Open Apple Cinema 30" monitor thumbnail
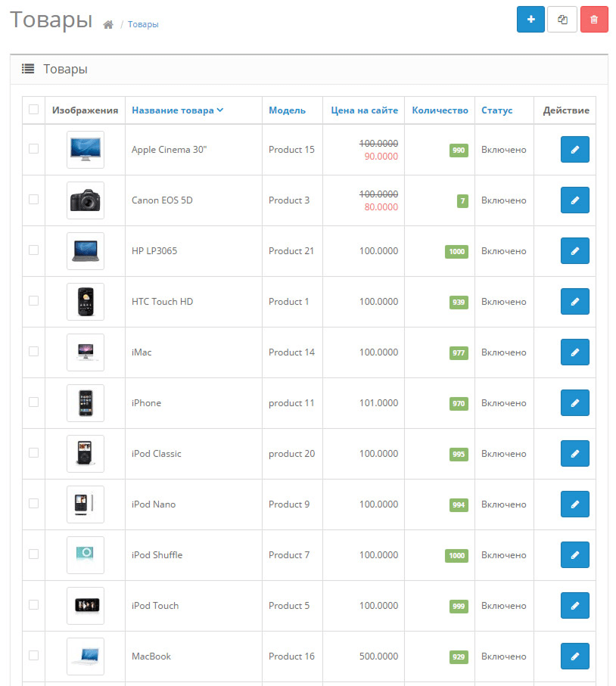Screen dimensions: 616x686 point(86,150)
